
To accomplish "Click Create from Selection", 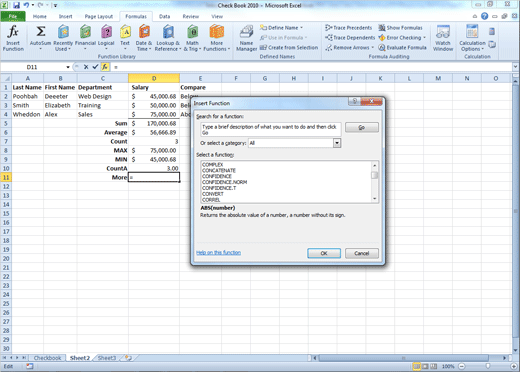I will coord(289,48).
